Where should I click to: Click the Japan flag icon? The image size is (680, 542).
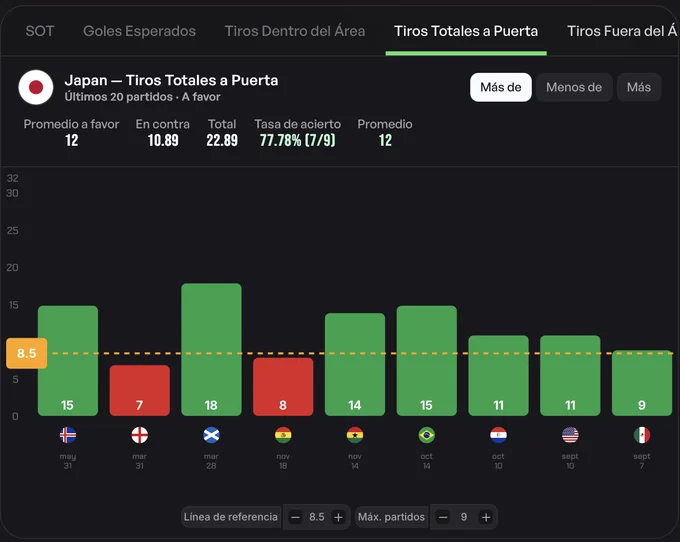pos(36,87)
